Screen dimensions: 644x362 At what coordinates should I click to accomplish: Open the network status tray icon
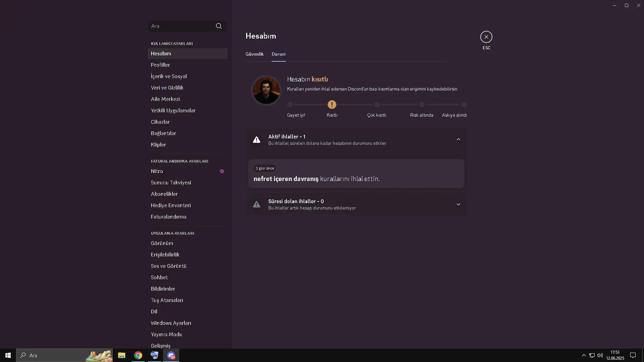[592, 355]
